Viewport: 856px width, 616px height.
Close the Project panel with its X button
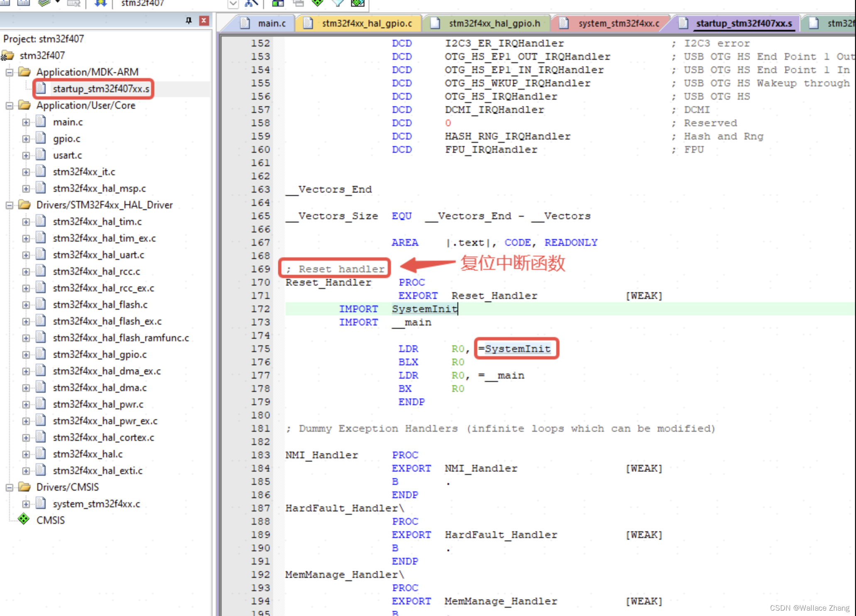pos(203,20)
